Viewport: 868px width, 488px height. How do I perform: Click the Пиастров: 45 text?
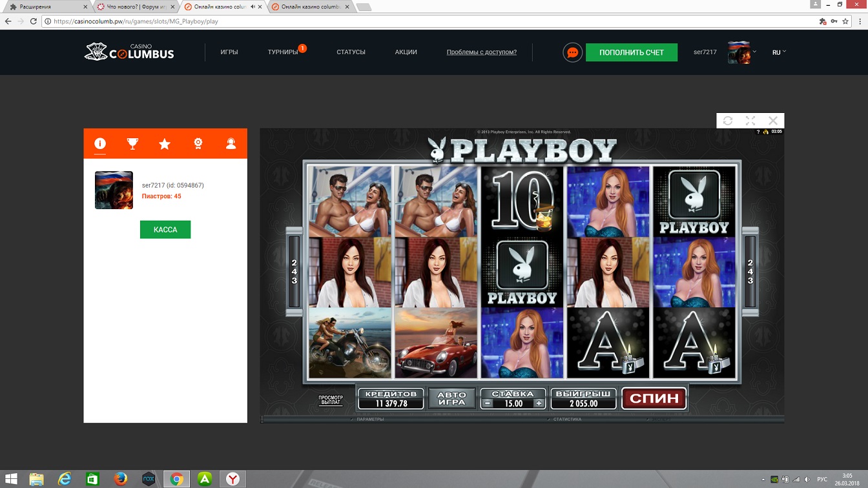point(161,196)
